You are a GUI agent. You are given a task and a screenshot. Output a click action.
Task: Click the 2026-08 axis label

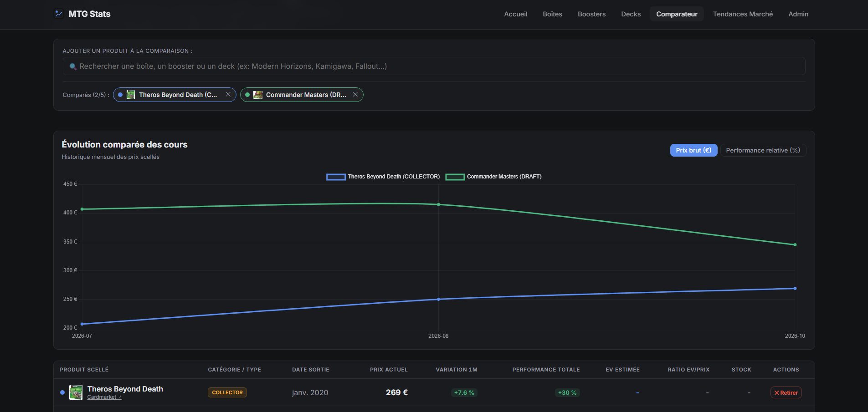click(438, 336)
